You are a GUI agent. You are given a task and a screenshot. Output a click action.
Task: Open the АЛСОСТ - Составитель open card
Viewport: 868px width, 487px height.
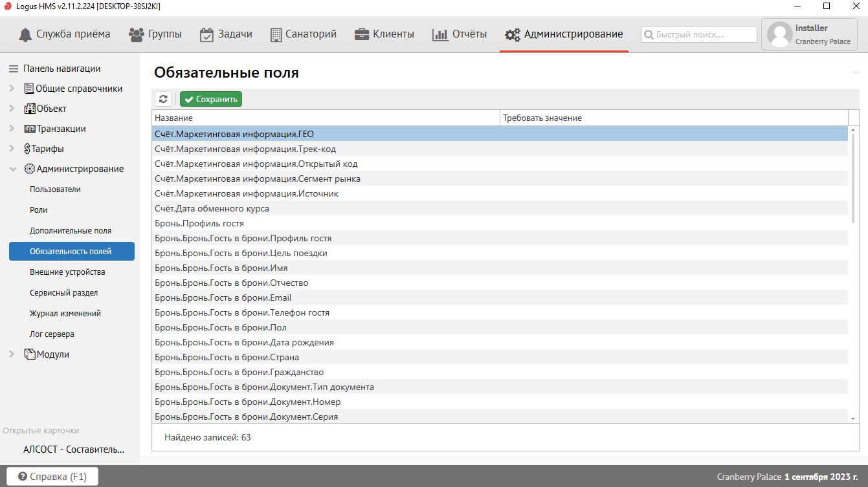[x=74, y=449]
